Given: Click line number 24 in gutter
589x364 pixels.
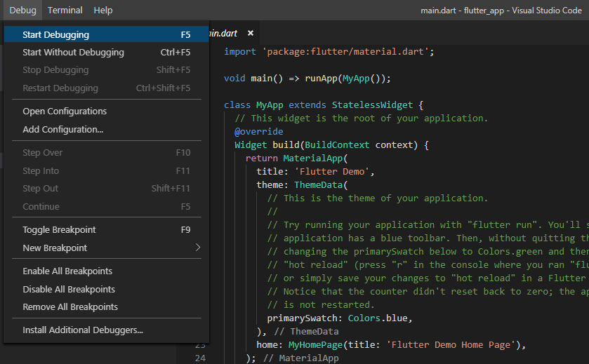Looking at the screenshot, I should [200, 358].
